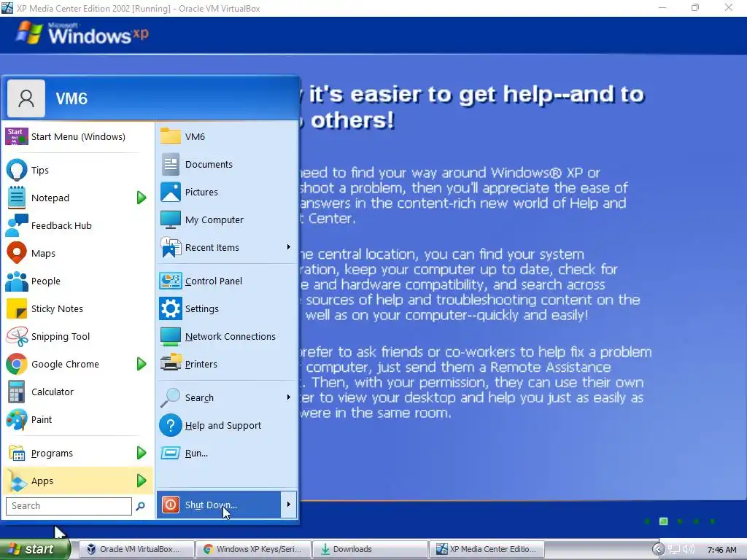
Task: Open Snipping Tool
Action: pyautogui.click(x=77, y=336)
